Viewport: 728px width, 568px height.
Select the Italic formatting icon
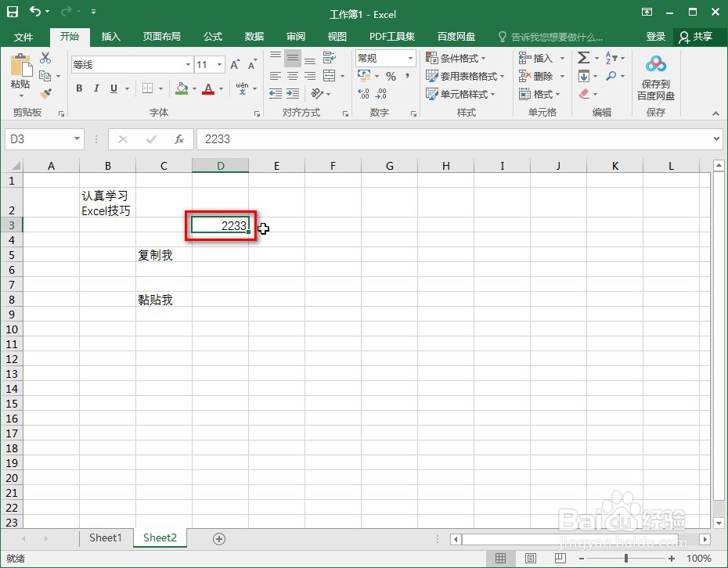[96, 88]
